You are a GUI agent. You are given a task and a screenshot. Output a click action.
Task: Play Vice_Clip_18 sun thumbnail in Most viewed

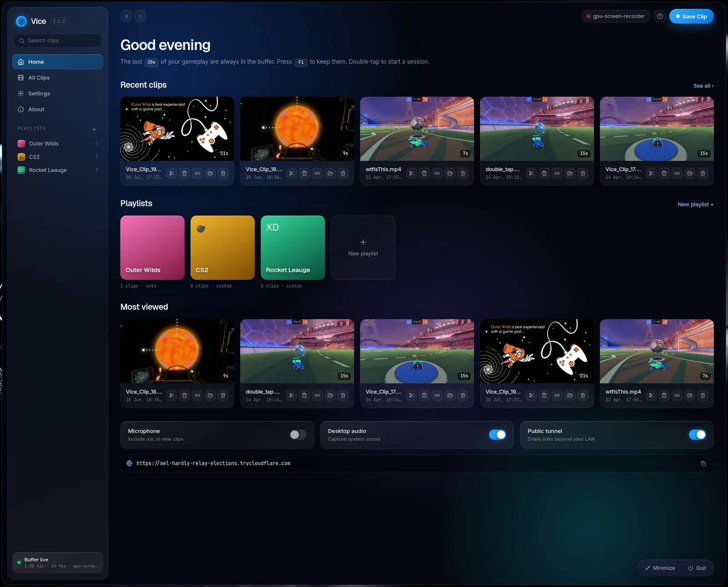[x=177, y=351]
